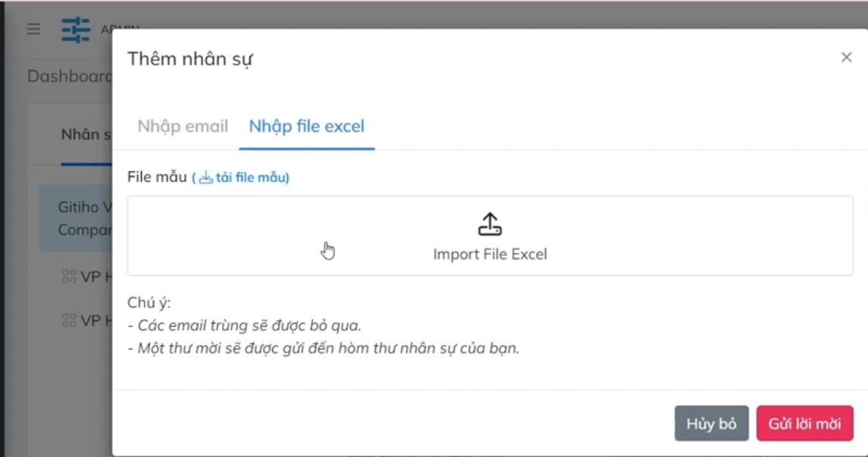Click the "Thêm nhân sự" dialog title
868x457 pixels.
[x=190, y=58]
